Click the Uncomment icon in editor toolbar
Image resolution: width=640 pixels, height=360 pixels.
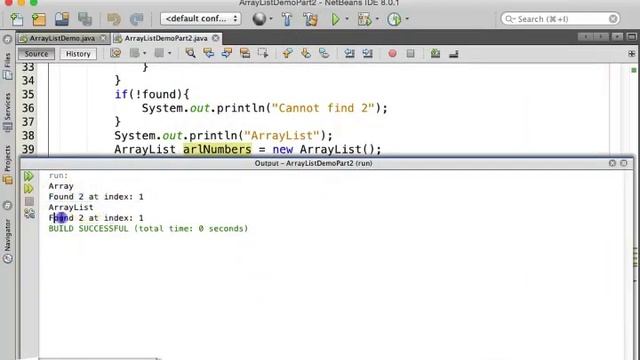[453, 53]
